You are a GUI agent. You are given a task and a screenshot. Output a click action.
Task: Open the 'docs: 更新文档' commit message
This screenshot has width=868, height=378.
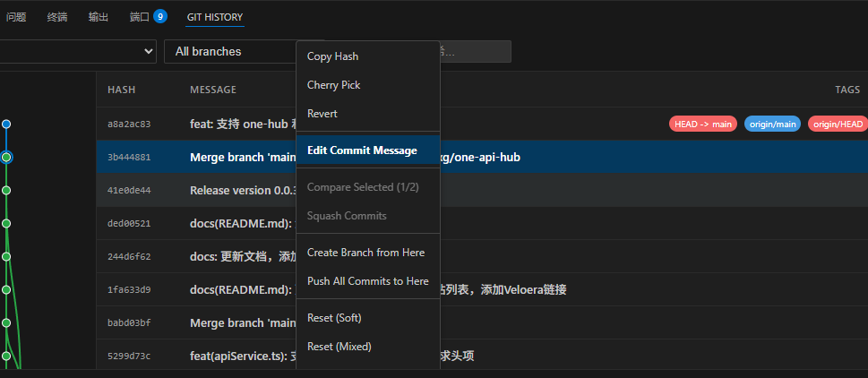click(x=243, y=257)
